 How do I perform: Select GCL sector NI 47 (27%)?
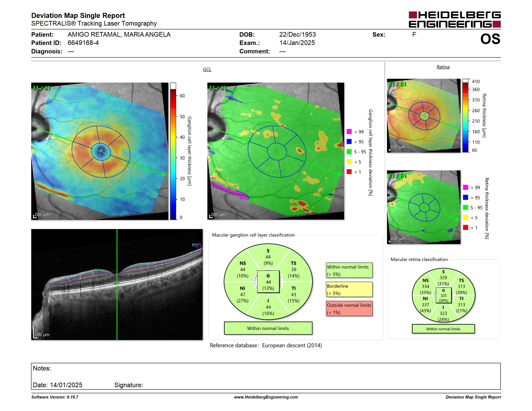coord(243,294)
